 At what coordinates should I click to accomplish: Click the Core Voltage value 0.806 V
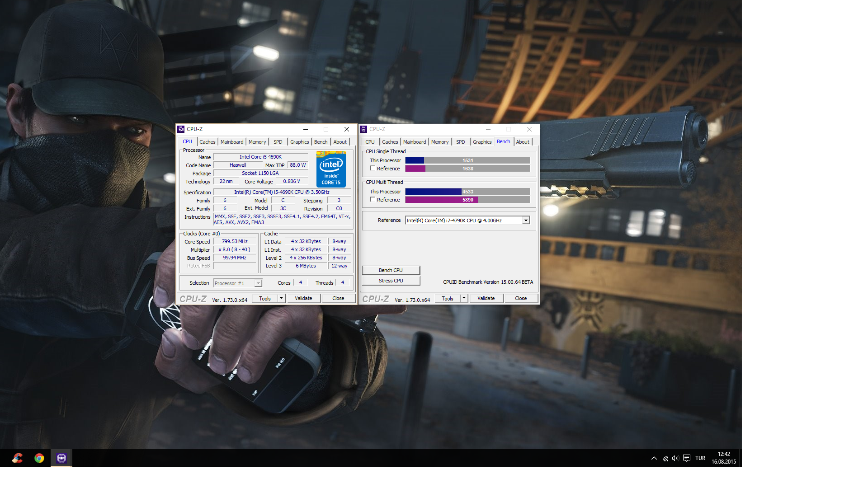[292, 182]
